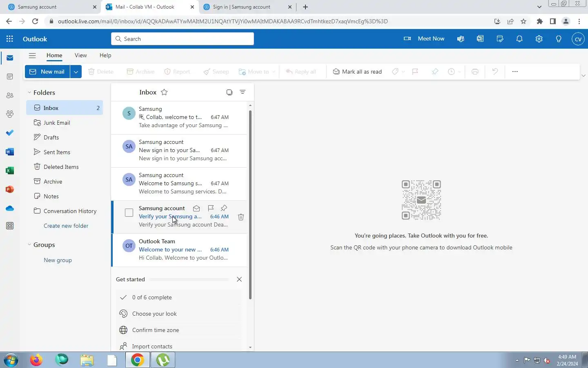Viewport: 588px width, 368px height.
Task: Switch to the Sign in Samsung account tab
Action: [247, 7]
